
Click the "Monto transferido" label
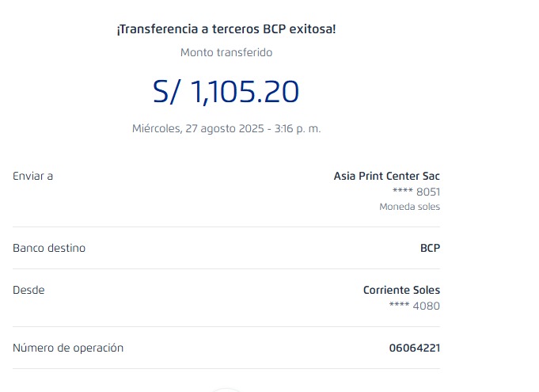[x=226, y=52]
